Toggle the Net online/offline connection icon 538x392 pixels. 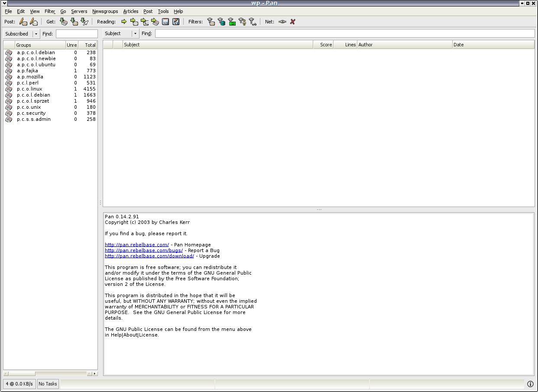coord(282,22)
